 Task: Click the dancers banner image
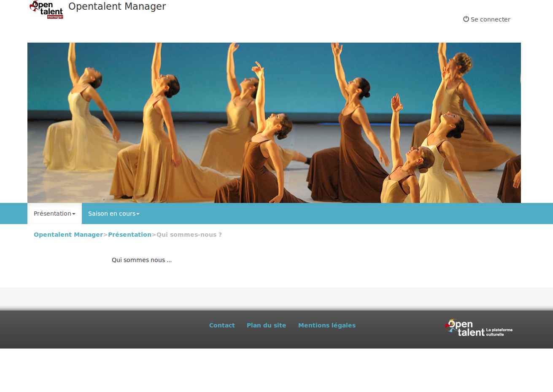tap(274, 122)
